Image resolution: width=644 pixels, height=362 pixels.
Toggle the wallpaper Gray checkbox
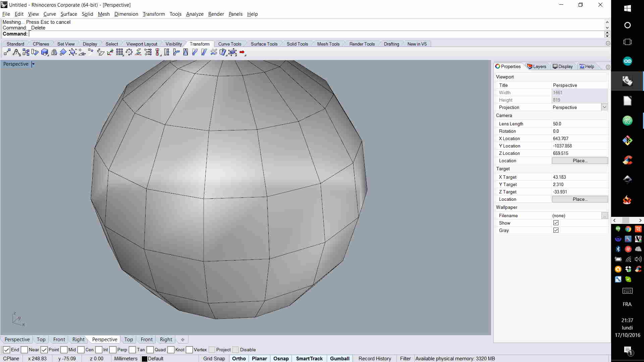coord(556,230)
